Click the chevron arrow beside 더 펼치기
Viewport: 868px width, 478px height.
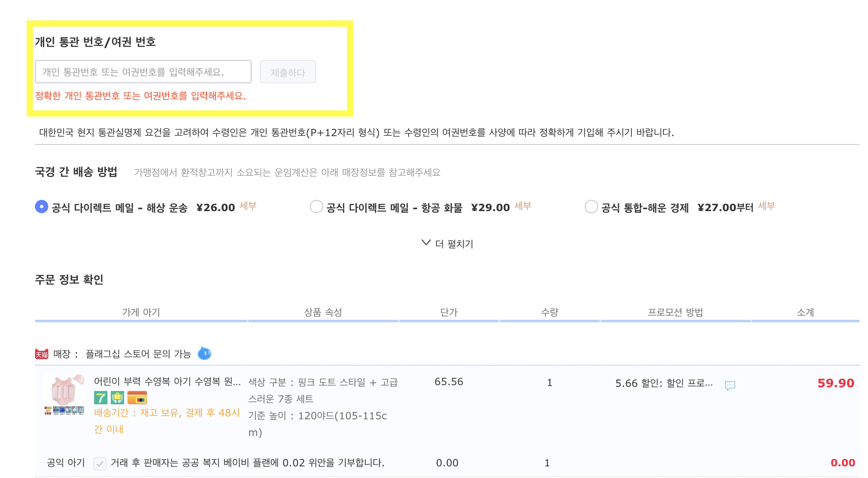[426, 242]
